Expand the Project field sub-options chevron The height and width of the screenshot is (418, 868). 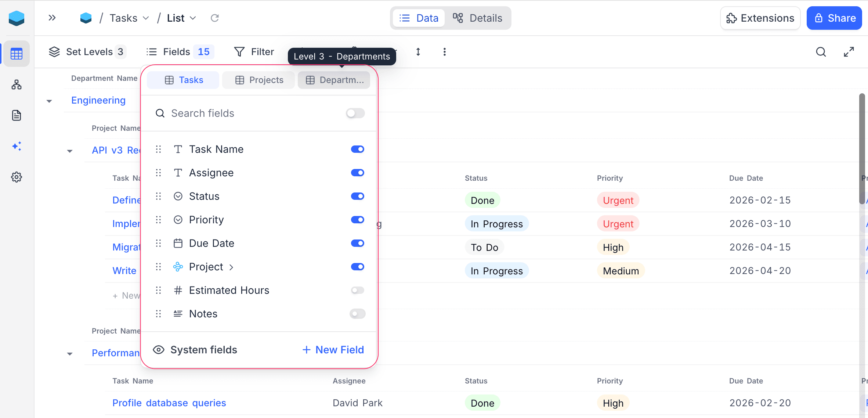pos(231,267)
